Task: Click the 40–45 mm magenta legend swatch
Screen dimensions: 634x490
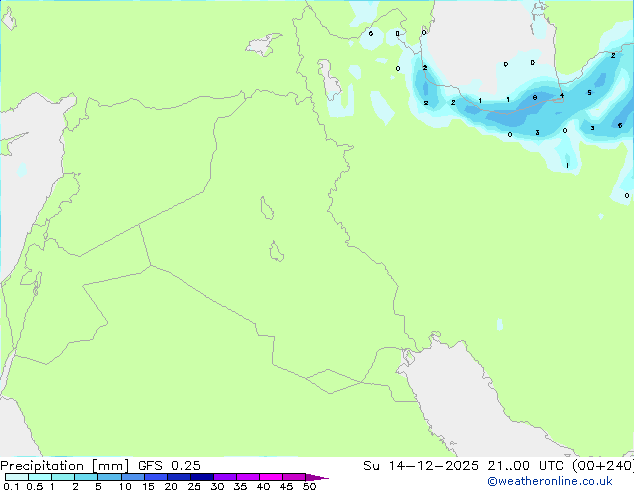Action: click(271, 477)
